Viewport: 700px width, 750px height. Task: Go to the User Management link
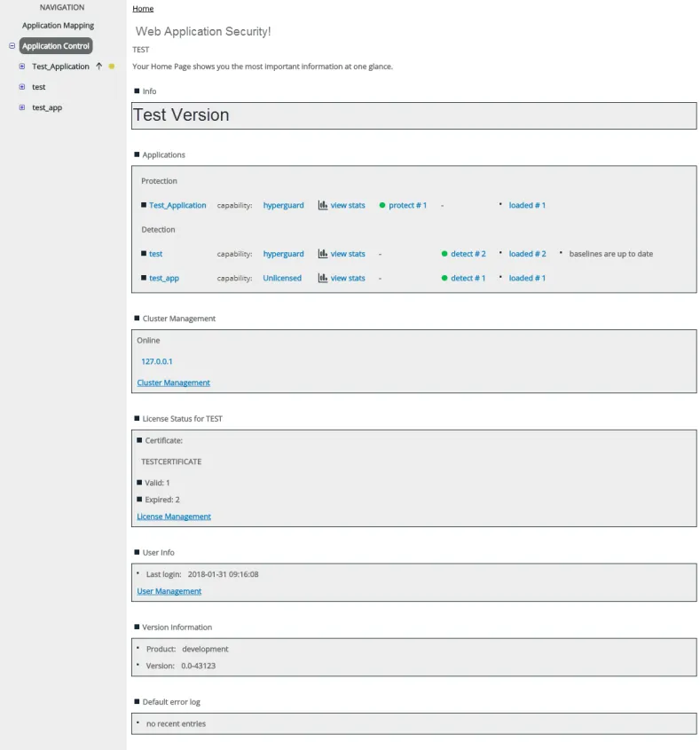tap(169, 591)
